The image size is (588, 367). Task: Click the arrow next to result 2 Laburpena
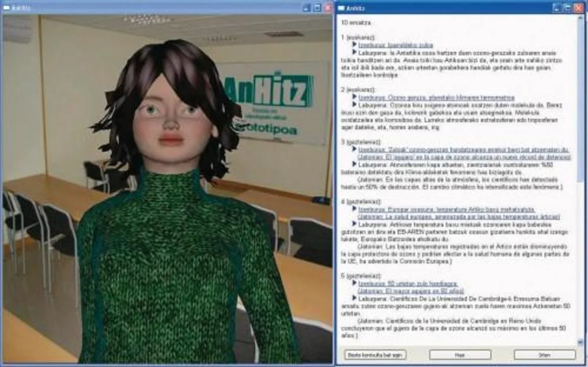tap(355, 104)
